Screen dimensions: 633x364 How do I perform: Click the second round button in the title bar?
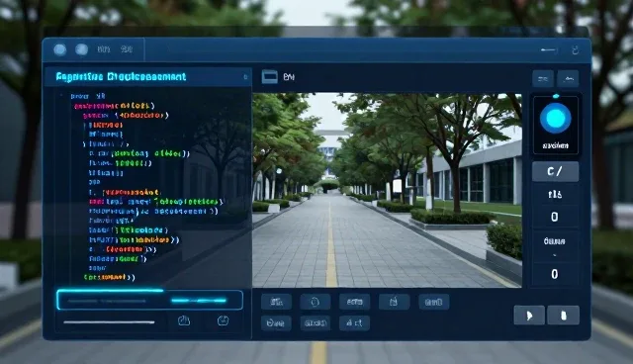tap(81, 49)
